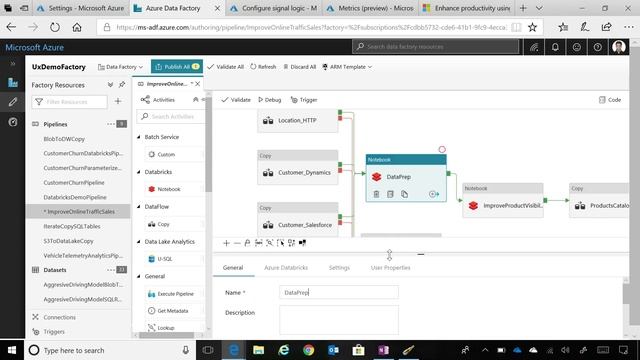Screen dimensions: 640x360
Task: Open the Azure notifications bell
Action: (x=555, y=47)
